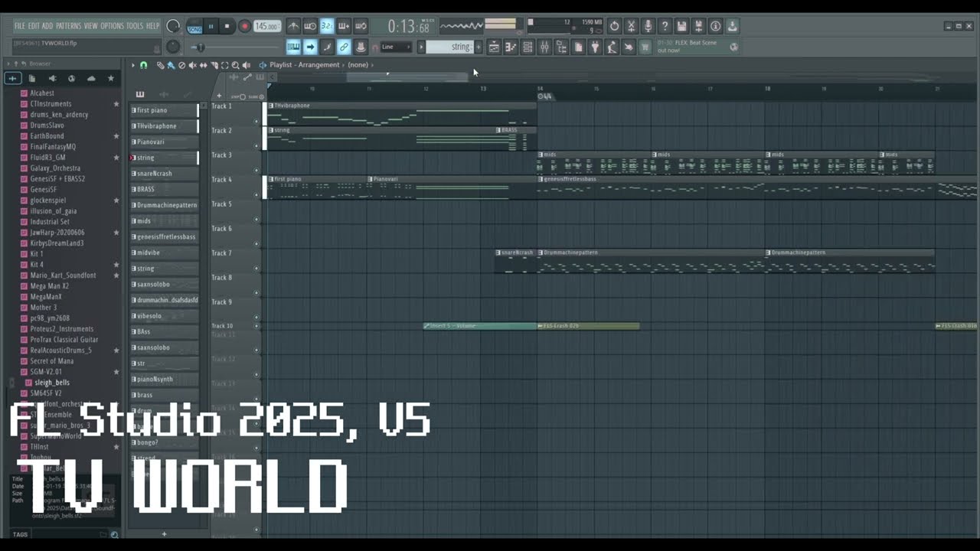This screenshot has width=980, height=551.
Task: Open the EDIT menu
Action: coord(34,26)
